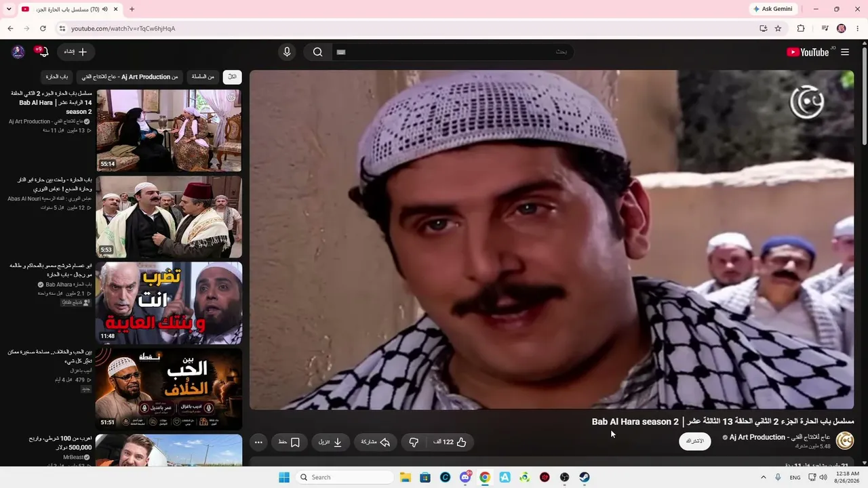Open more actions (three dots) under the video
Viewport: 868px width, 488px height.
(x=258, y=442)
